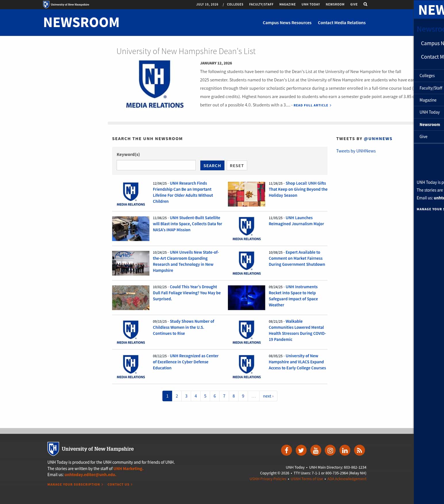Image resolution: width=444 pixels, height=504 pixels.
Task: Click Read Full Article link
Action: coord(312,105)
